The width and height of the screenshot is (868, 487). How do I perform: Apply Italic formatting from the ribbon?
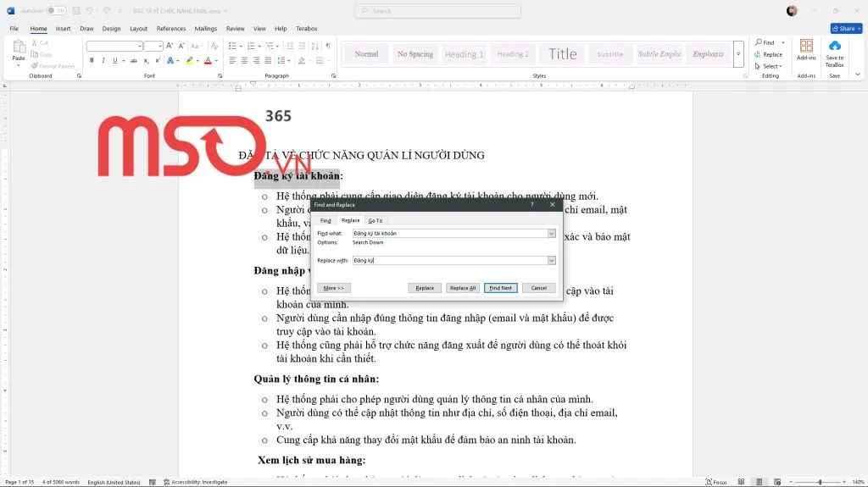[x=103, y=60]
